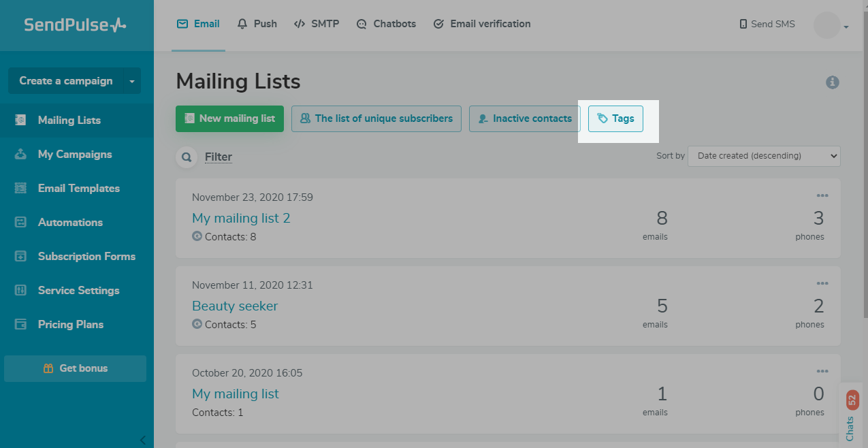Open the Inactive contacts list
Screen dimensions: 868x448
(524, 118)
